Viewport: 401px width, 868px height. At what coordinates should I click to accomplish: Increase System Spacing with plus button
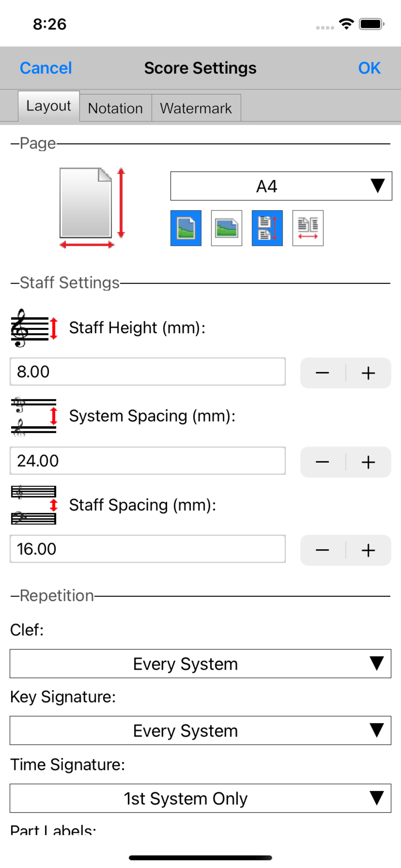coord(368,462)
